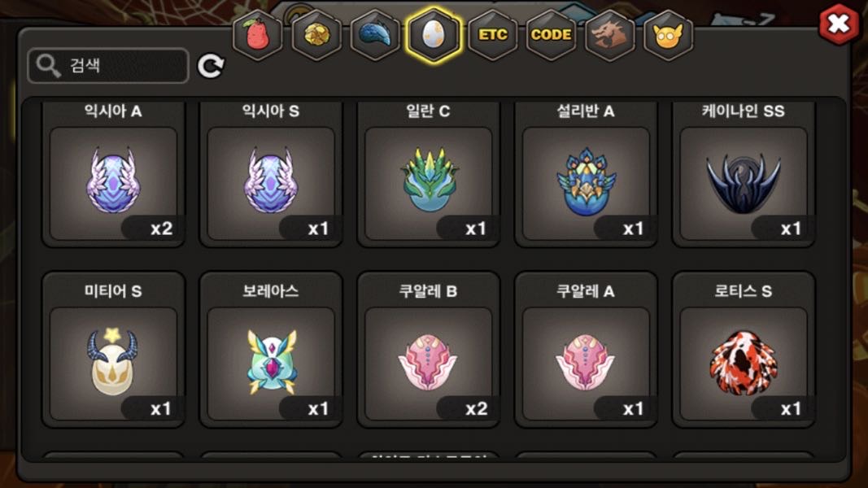Image resolution: width=868 pixels, height=488 pixels.
Task: Select the yellow horned mask category
Action: 668,35
